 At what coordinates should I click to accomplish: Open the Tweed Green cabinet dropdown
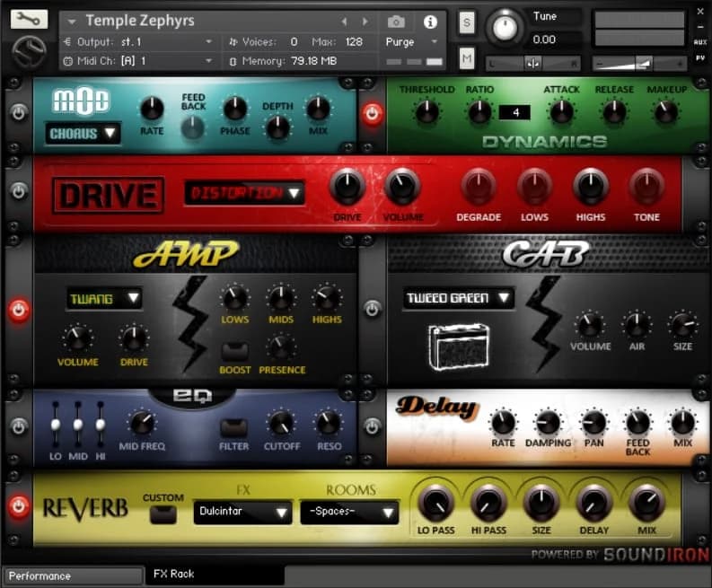pos(458,298)
